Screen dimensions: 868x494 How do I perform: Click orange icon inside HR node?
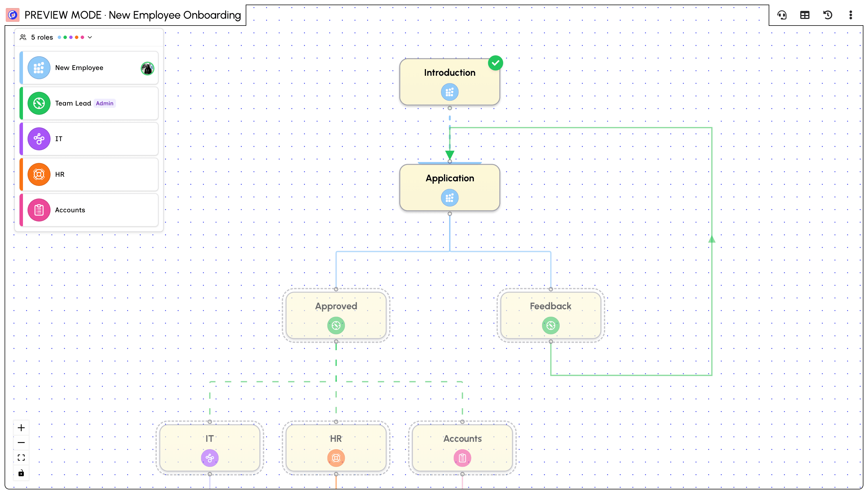tap(336, 458)
